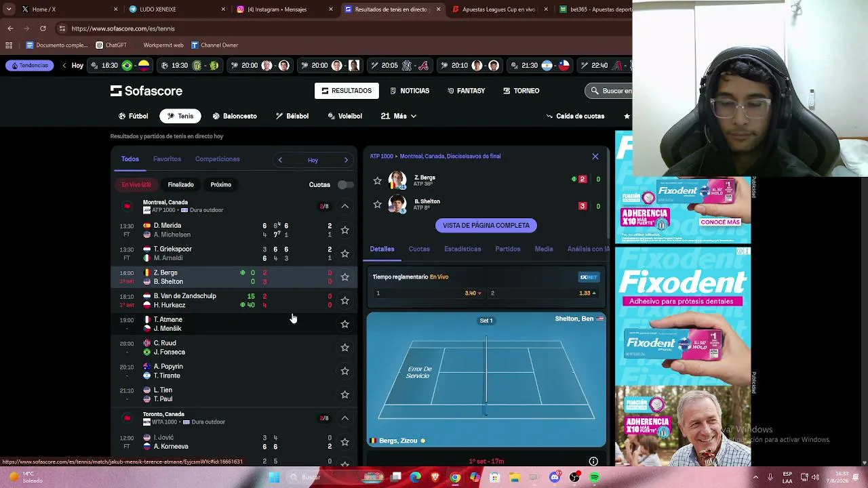
Task: Go to previous day in date picker
Action: (280, 160)
